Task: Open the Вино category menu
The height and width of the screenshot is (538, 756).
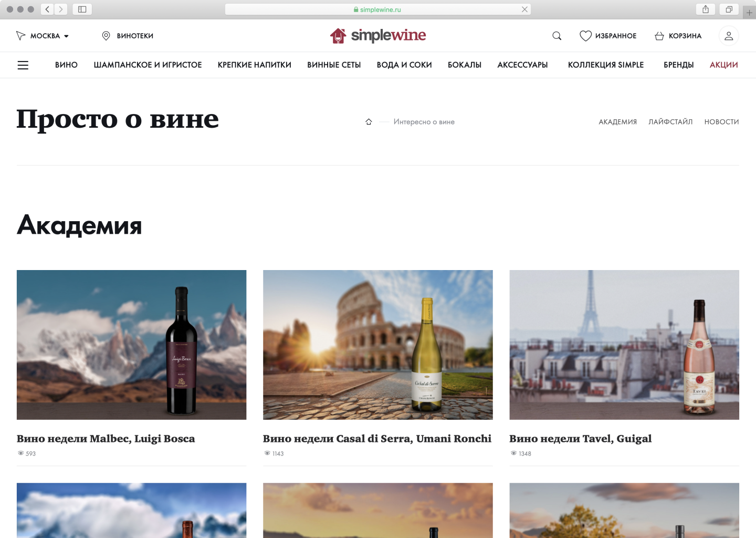Action: pyautogui.click(x=66, y=65)
